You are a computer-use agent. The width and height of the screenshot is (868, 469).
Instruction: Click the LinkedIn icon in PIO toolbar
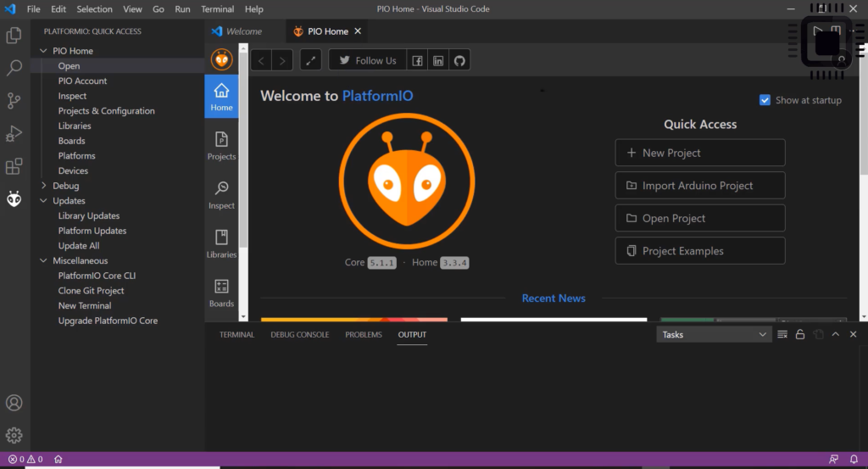(x=438, y=60)
